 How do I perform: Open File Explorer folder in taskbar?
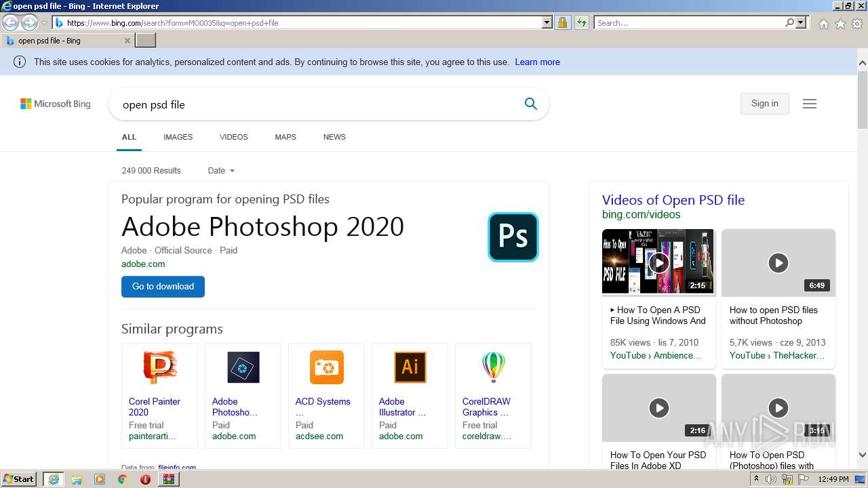[x=77, y=479]
